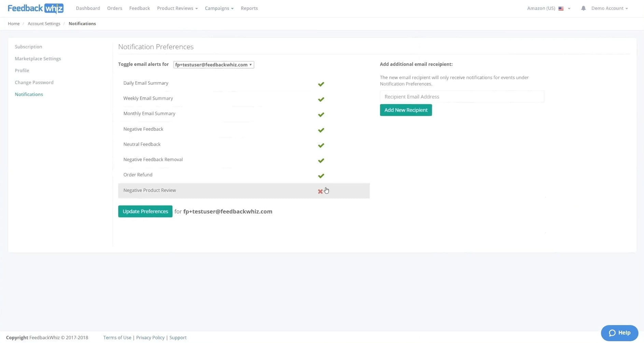Click the Weekly Email Summary label
The width and height of the screenshot is (644, 343).
coord(148,98)
